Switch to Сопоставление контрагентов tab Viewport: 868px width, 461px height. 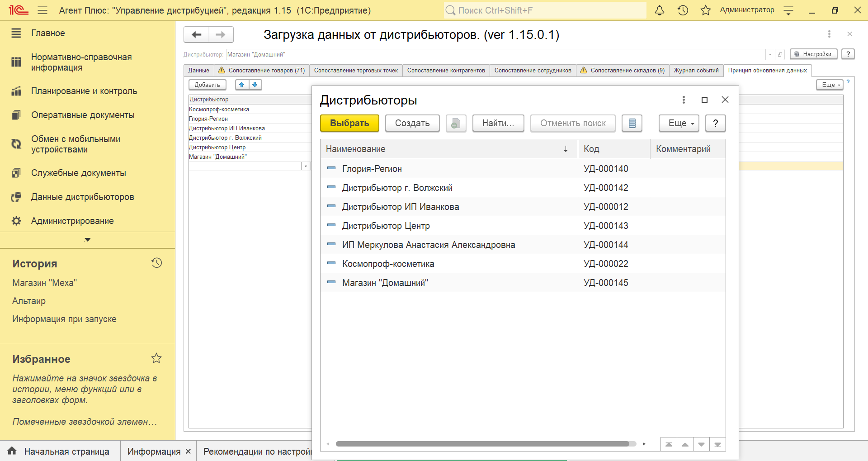(x=446, y=70)
